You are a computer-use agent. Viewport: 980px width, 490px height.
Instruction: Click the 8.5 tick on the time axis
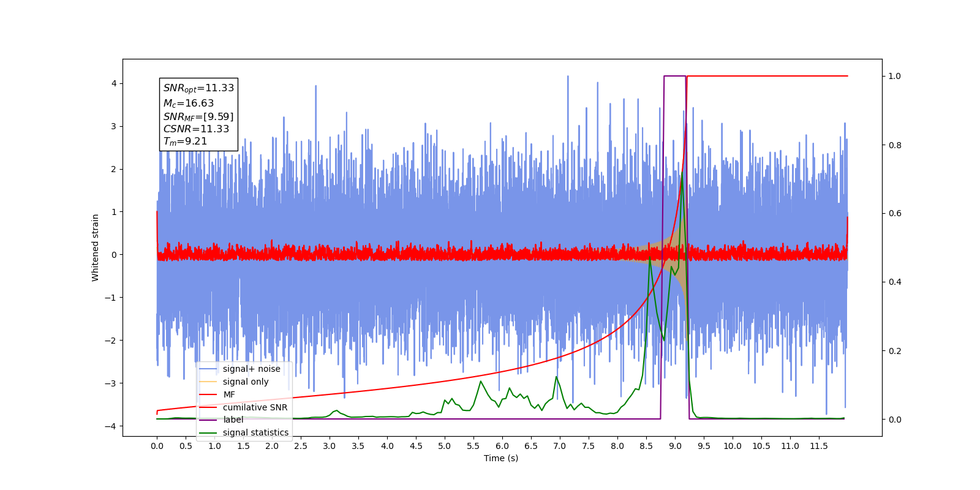[x=646, y=446]
